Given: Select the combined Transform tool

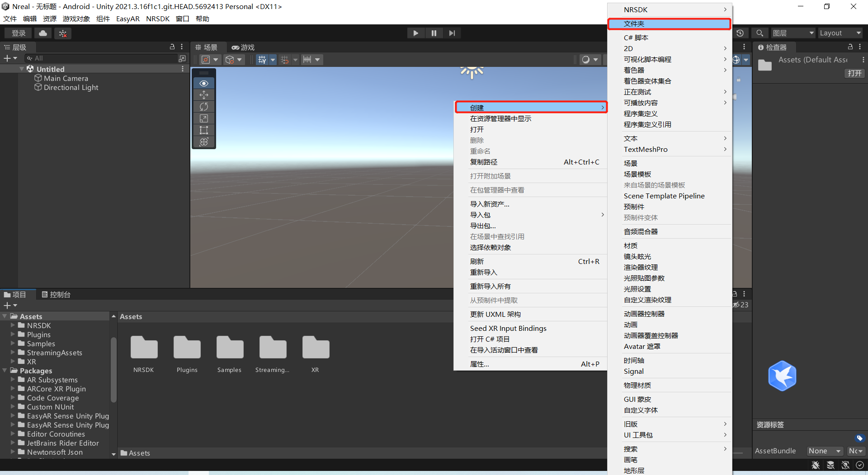Looking at the screenshot, I should click(x=204, y=142).
